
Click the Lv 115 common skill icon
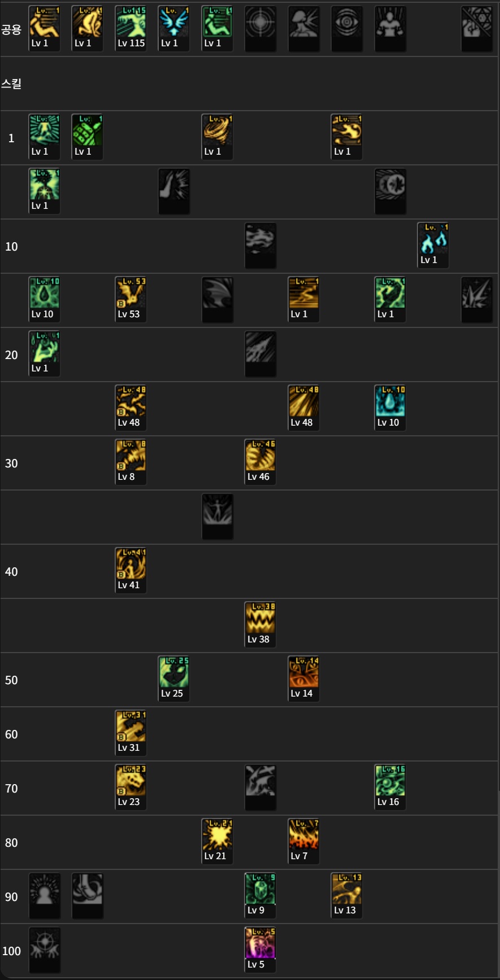tap(131, 28)
